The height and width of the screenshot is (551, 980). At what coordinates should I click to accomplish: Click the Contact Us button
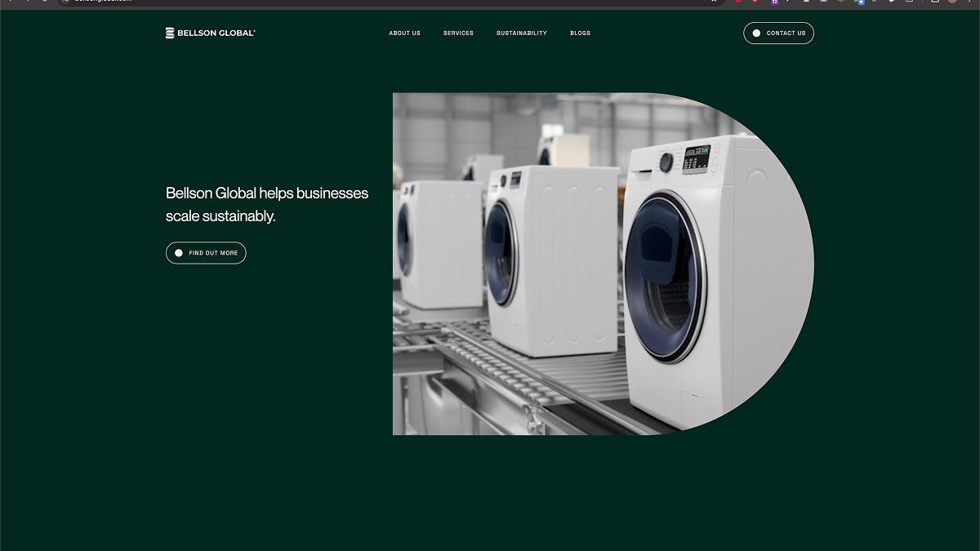tap(778, 33)
